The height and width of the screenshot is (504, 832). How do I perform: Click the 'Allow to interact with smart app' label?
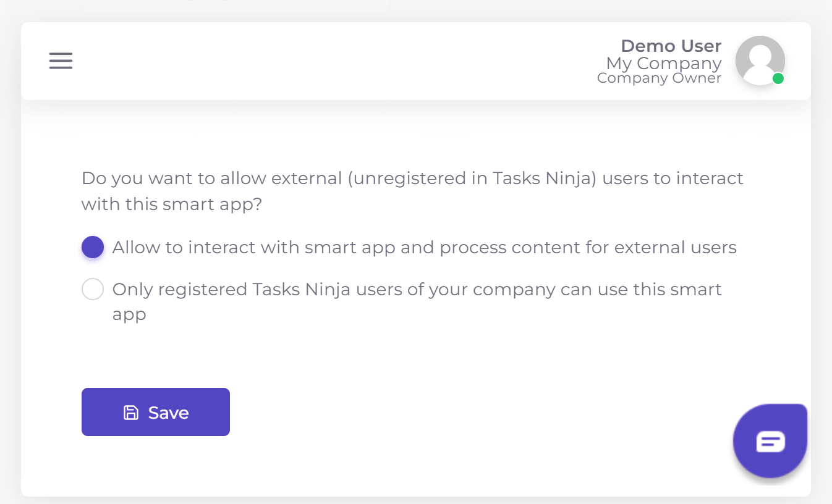click(x=424, y=248)
